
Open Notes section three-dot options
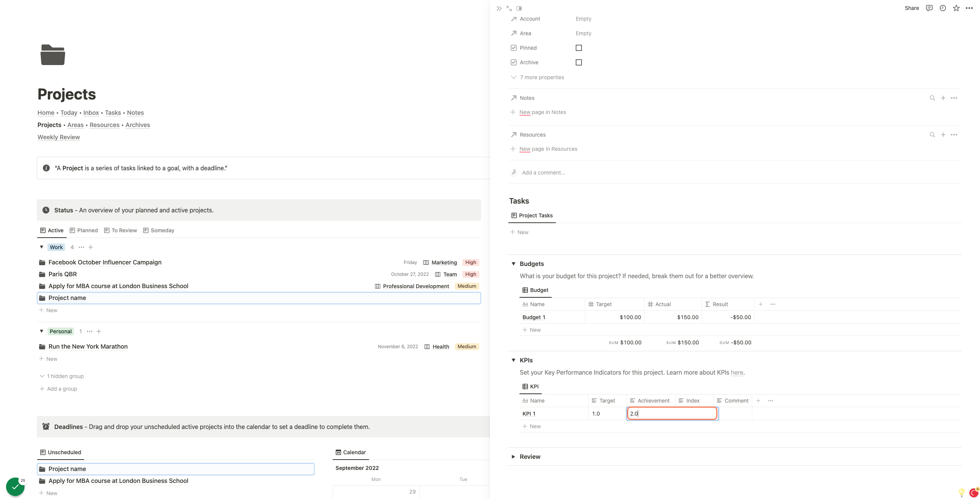[x=954, y=98]
